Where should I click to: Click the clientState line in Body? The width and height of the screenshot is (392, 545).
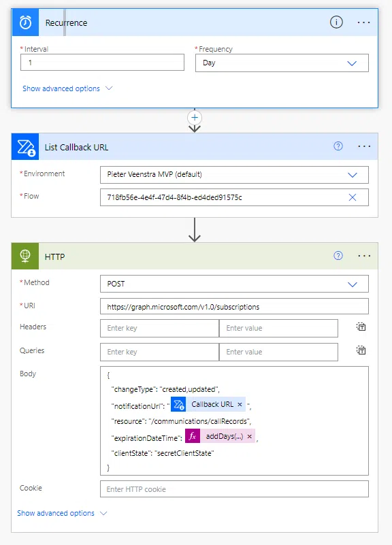[x=162, y=453]
